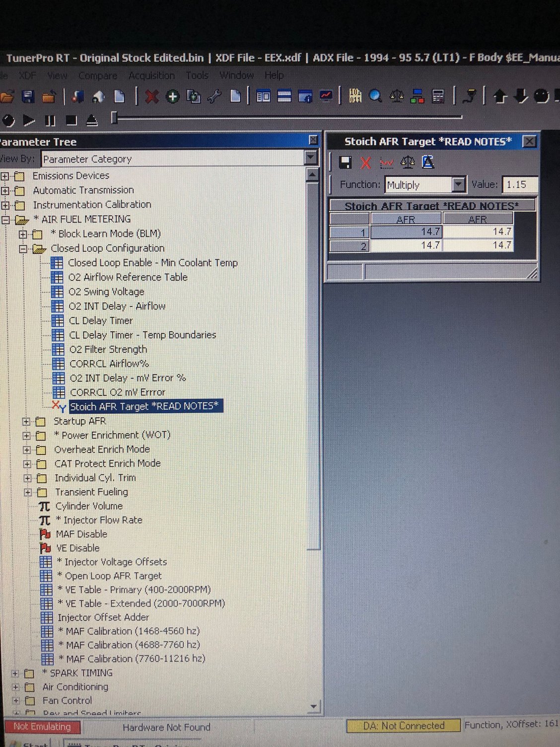
Task: Click the red X cancel icon in table editor
Action: pos(366,162)
